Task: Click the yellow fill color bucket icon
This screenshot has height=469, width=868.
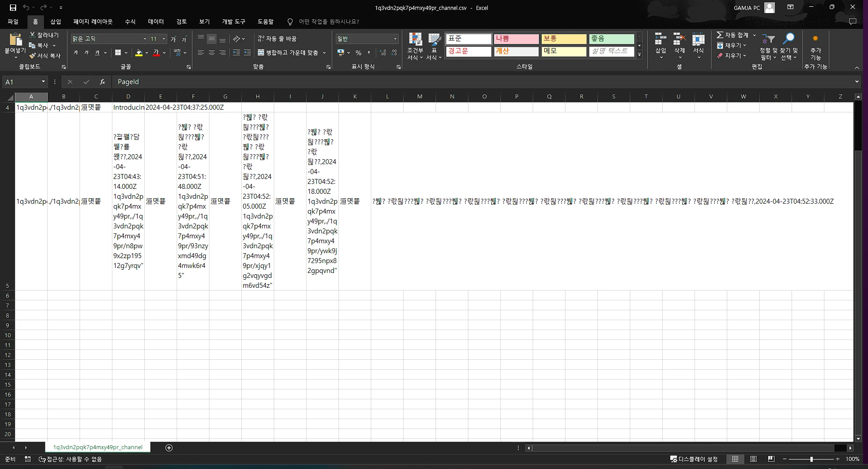Action: (139, 53)
